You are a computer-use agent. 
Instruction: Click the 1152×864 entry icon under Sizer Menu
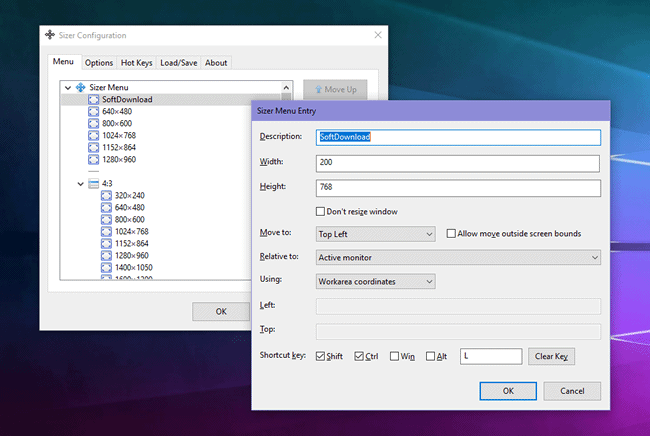tap(93, 147)
